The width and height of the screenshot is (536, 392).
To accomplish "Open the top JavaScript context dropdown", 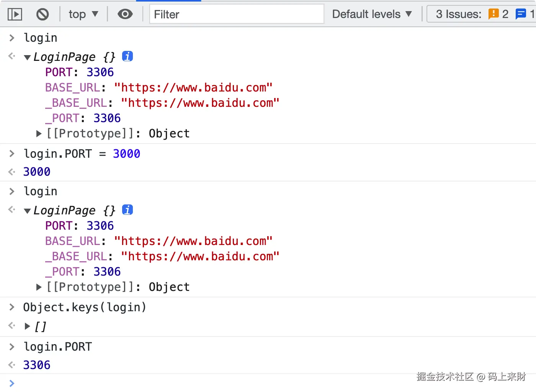I will pyautogui.click(x=83, y=15).
